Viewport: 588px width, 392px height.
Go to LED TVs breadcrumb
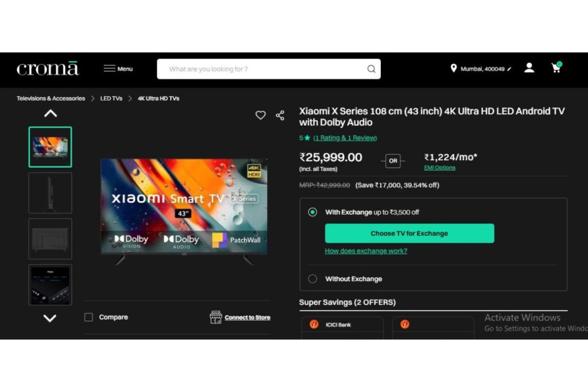pos(111,98)
